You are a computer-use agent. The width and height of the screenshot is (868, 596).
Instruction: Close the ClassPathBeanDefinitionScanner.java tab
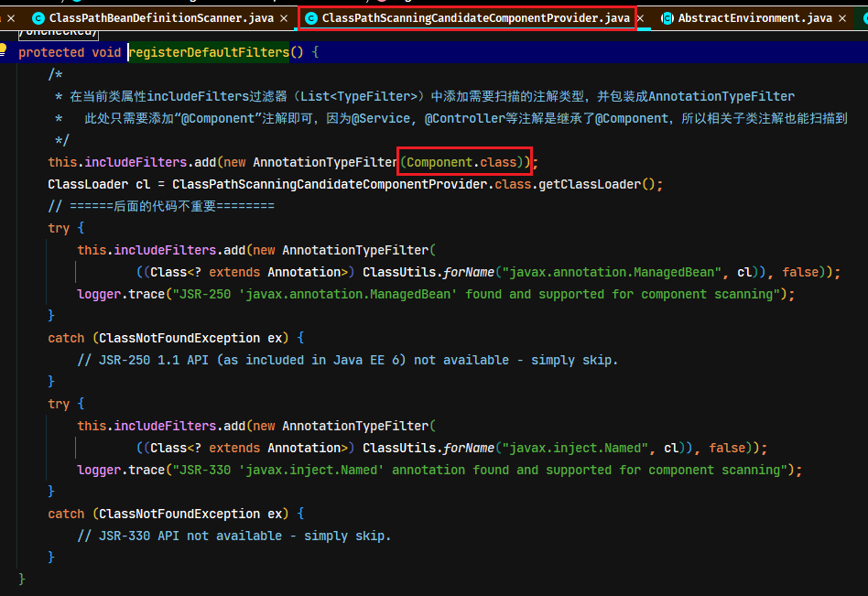(284, 18)
